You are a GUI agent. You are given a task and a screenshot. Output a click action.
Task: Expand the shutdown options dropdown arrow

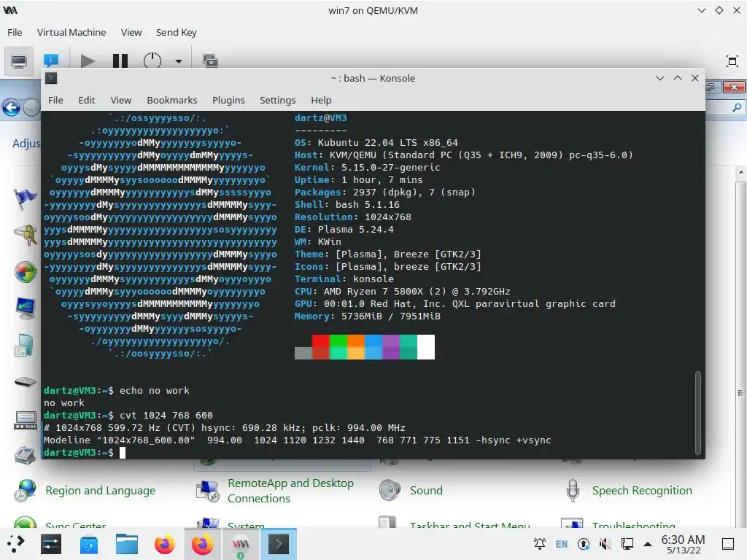tap(179, 61)
